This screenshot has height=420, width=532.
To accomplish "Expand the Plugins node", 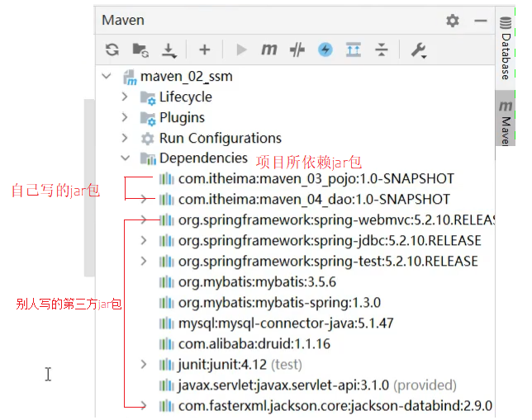I will pyautogui.click(x=125, y=118).
